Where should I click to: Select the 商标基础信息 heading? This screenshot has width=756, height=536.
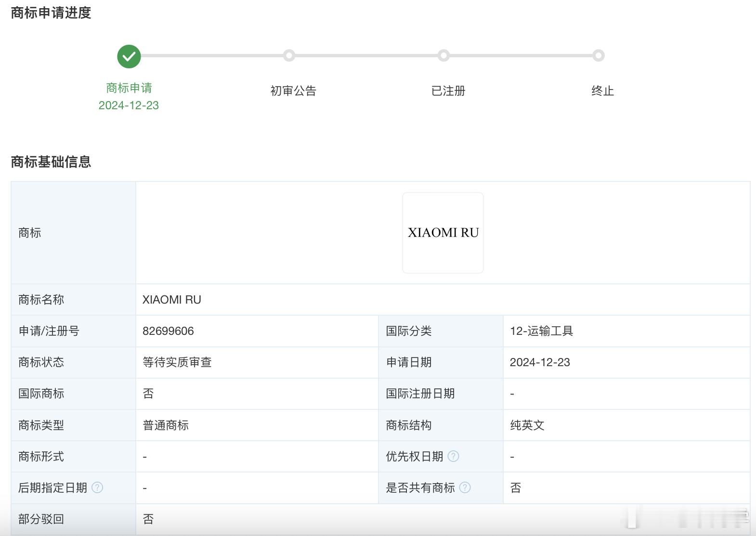[x=51, y=162]
